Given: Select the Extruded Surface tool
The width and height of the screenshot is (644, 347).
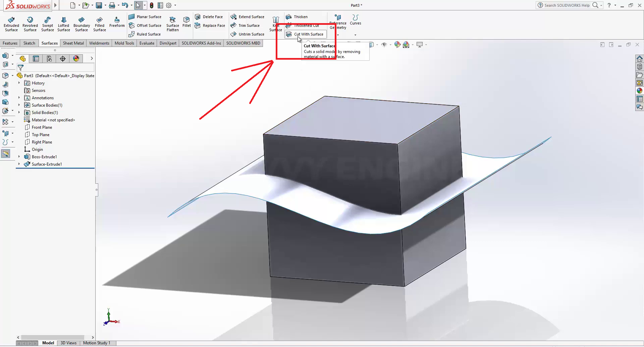Looking at the screenshot, I should [11, 24].
